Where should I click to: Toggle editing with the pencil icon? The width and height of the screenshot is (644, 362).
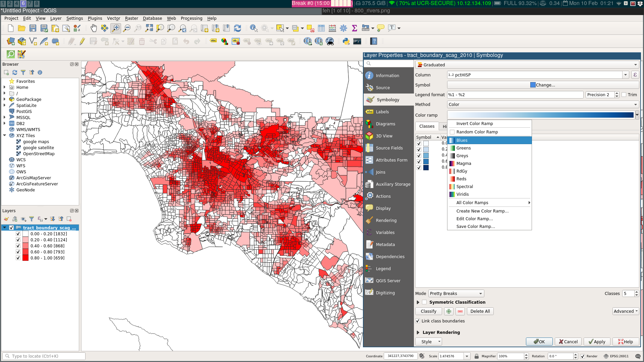(x=83, y=41)
